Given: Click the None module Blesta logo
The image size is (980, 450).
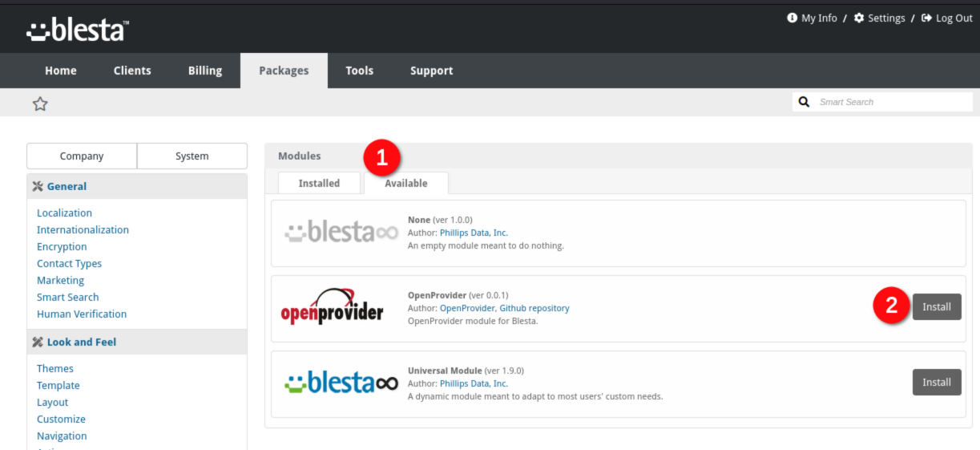Looking at the screenshot, I should pyautogui.click(x=341, y=233).
